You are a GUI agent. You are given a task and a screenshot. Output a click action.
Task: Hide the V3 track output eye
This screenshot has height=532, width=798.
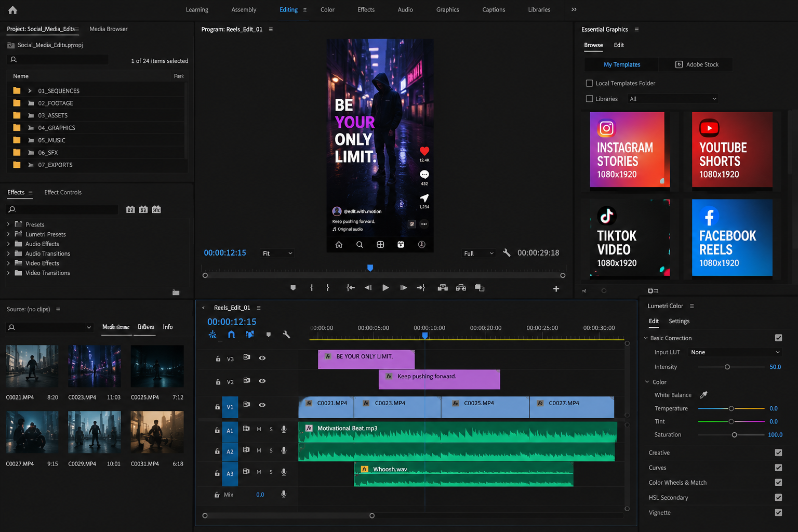coord(262,358)
